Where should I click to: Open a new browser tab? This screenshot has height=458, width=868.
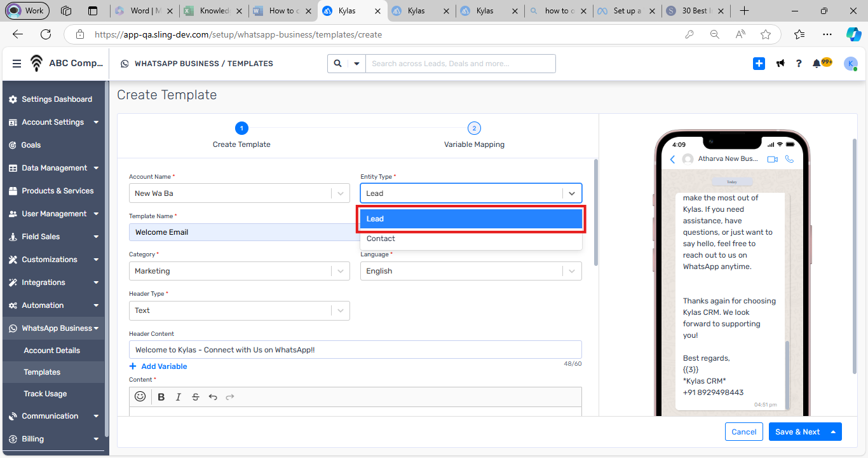tap(745, 11)
